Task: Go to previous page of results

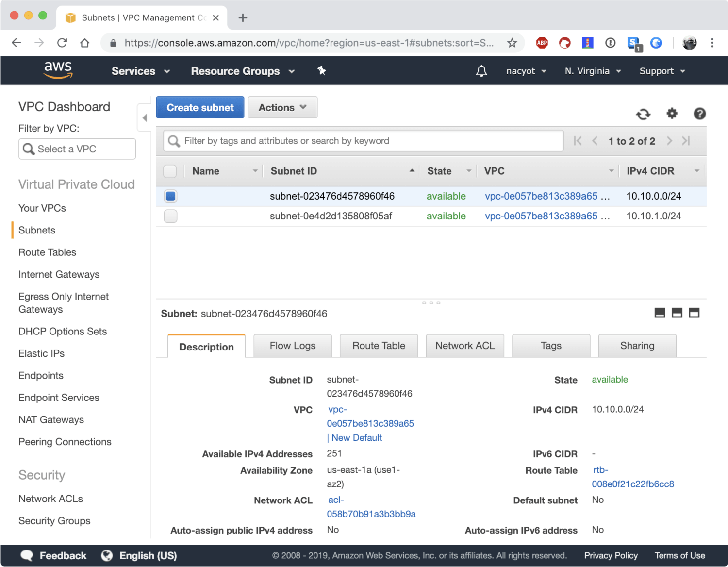Action: coord(595,141)
